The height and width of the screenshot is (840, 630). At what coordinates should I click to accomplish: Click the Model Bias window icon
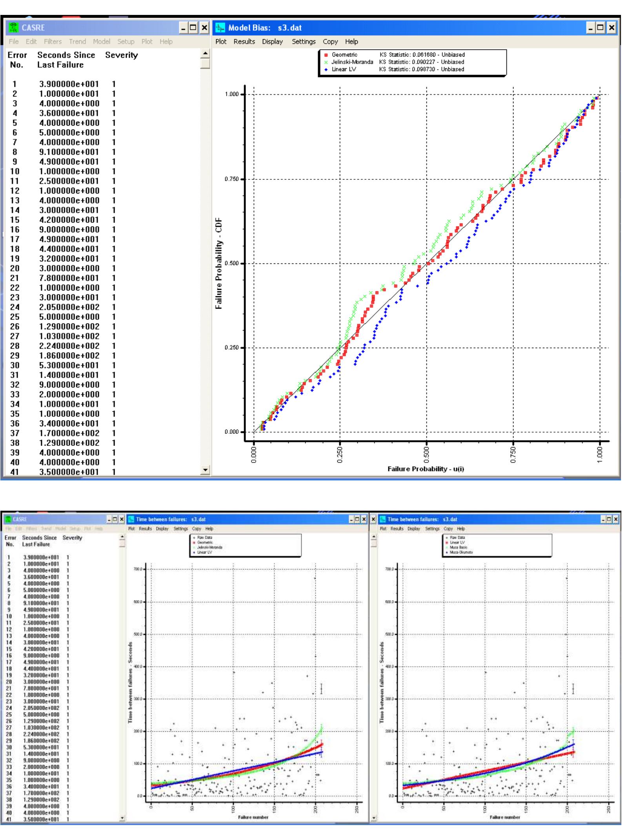tap(221, 27)
